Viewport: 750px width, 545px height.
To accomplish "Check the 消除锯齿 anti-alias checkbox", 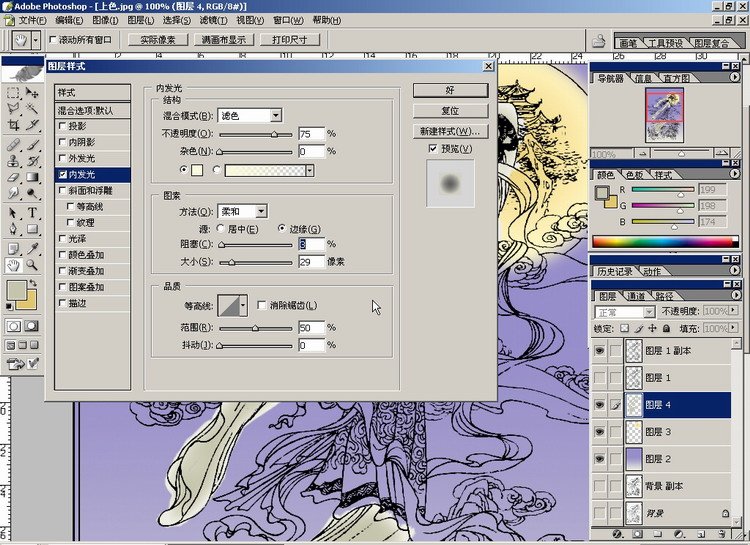I will click(262, 305).
